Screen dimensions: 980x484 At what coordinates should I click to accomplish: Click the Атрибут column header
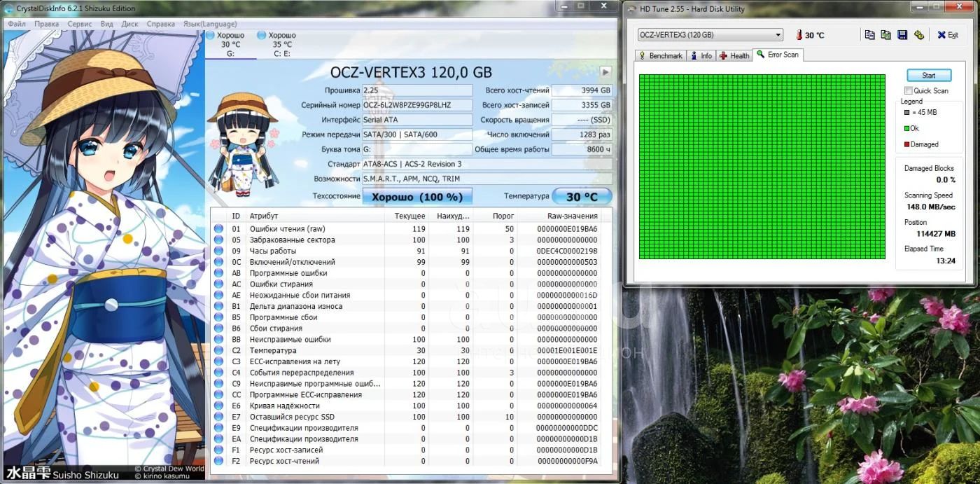click(315, 216)
